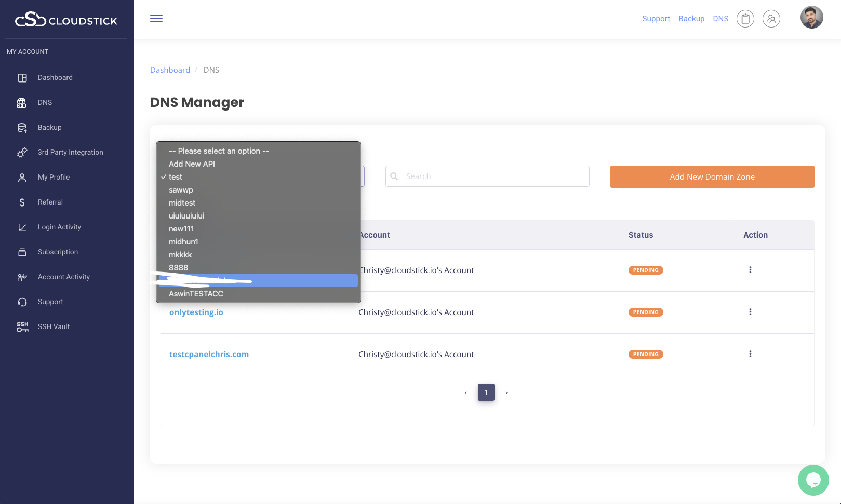Go to Subscription in sidebar
This screenshot has width=841, height=504.
(58, 252)
